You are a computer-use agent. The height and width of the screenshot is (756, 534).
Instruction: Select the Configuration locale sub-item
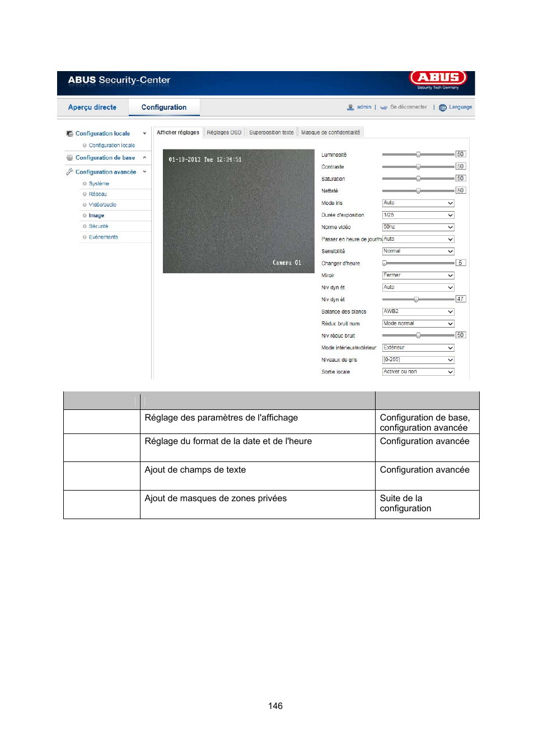tap(111, 146)
